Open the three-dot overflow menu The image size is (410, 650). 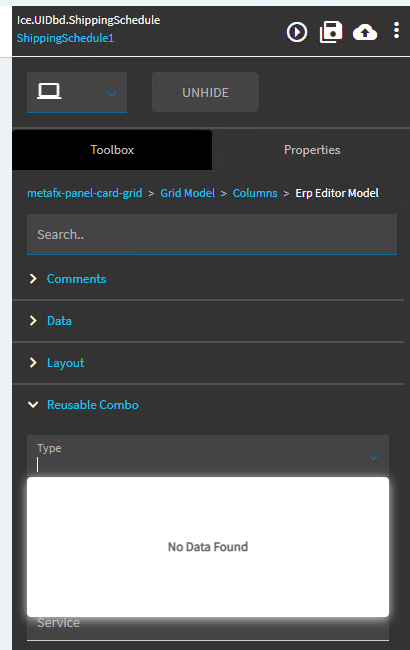[396, 31]
